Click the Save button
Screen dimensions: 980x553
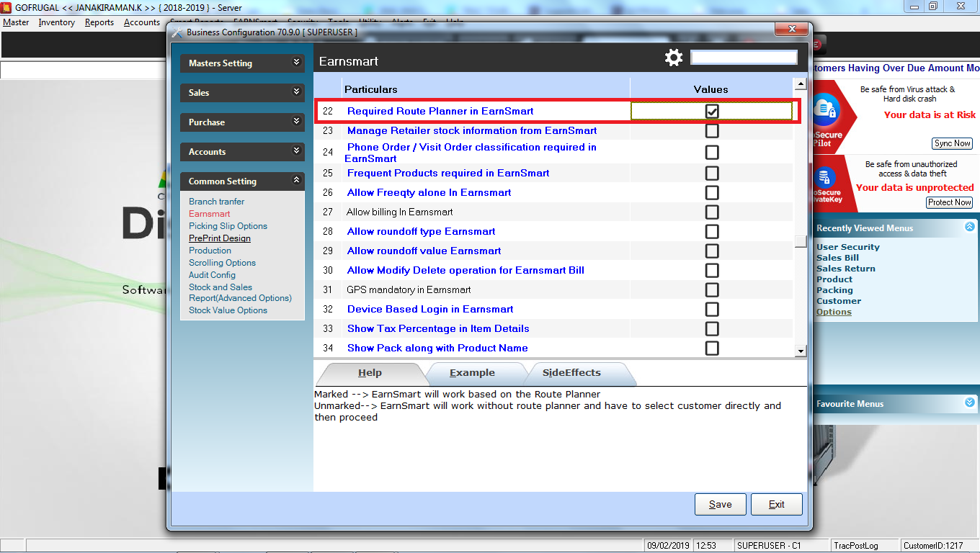[x=721, y=504]
